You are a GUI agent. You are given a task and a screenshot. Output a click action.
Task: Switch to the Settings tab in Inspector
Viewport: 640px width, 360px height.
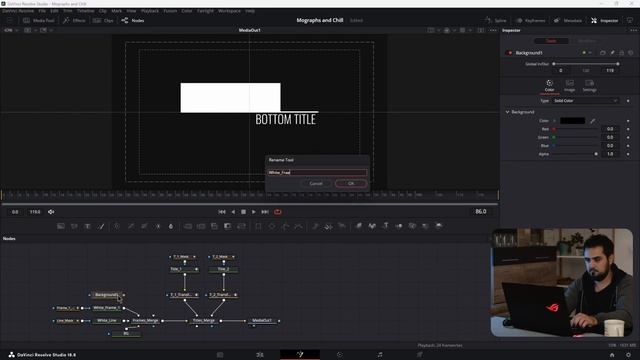click(x=589, y=86)
